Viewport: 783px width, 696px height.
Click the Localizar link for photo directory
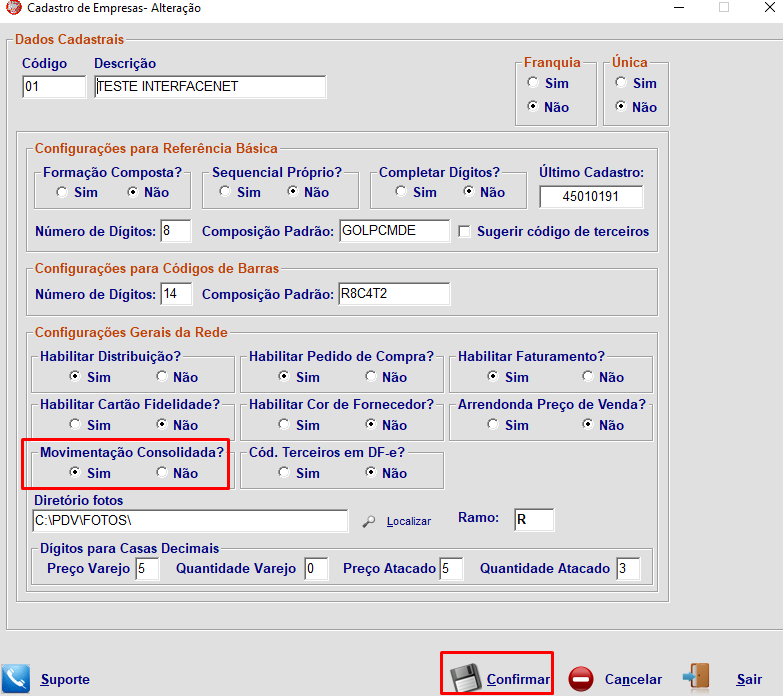408,521
